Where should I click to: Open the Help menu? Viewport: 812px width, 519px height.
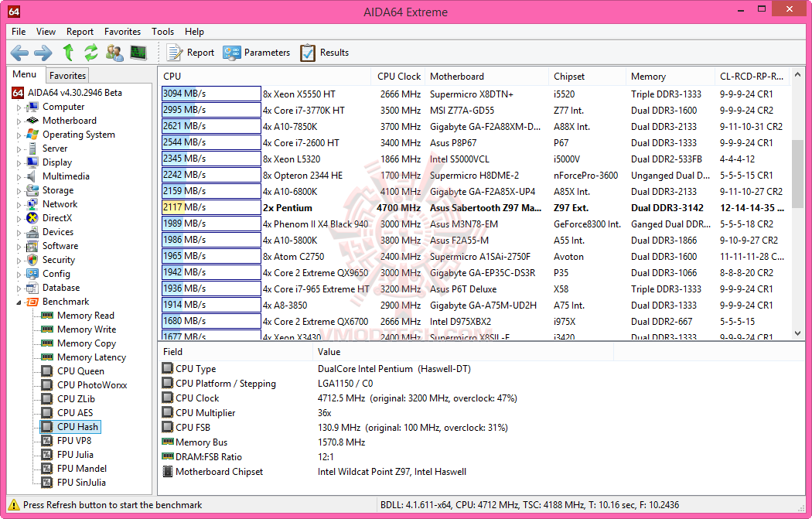click(x=194, y=32)
